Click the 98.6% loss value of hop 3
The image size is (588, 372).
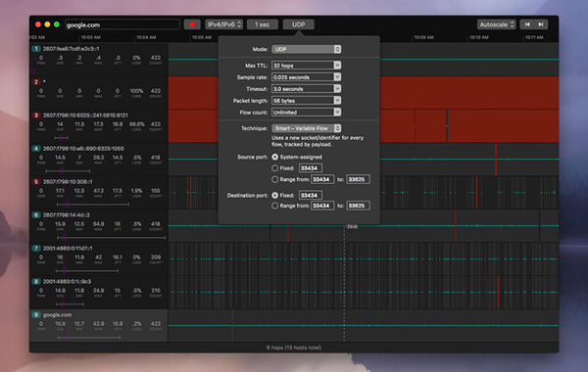pos(136,124)
